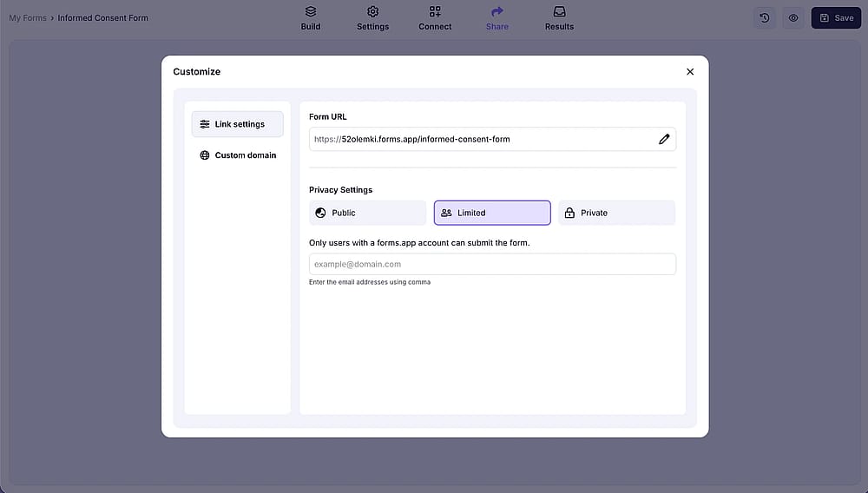Focus the allowed email addresses field
Image resolution: width=868 pixels, height=493 pixels.
pyautogui.click(x=492, y=264)
